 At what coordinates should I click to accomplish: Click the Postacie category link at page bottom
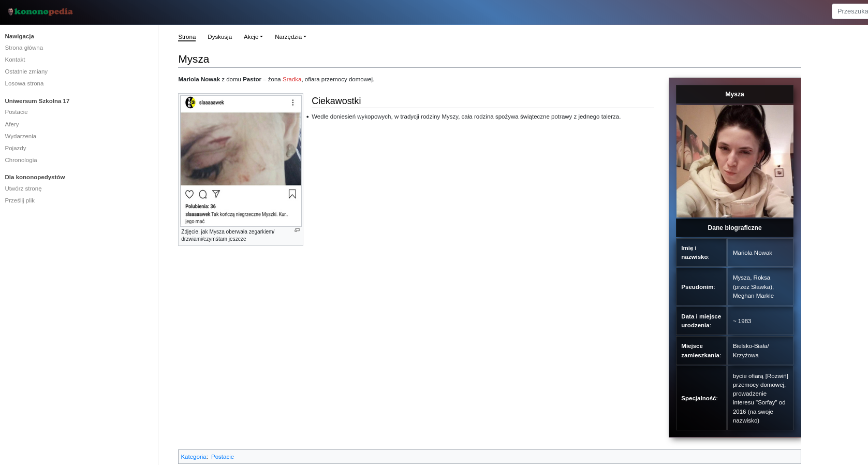[x=223, y=457]
